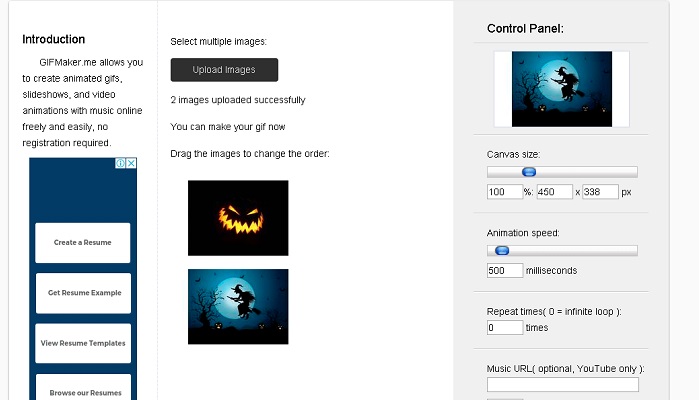Click the canvas width field showing 450
This screenshot has width=699, height=400.
pos(555,192)
